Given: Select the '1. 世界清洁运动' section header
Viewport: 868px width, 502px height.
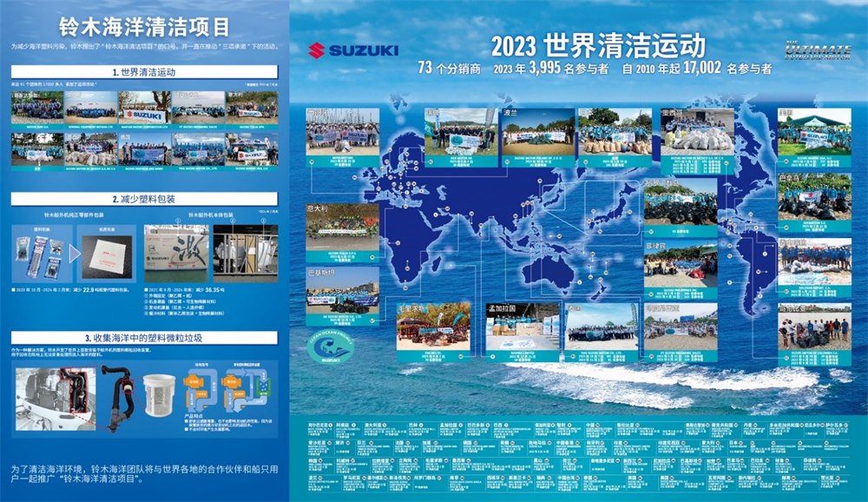Looking at the screenshot, I should (144, 72).
